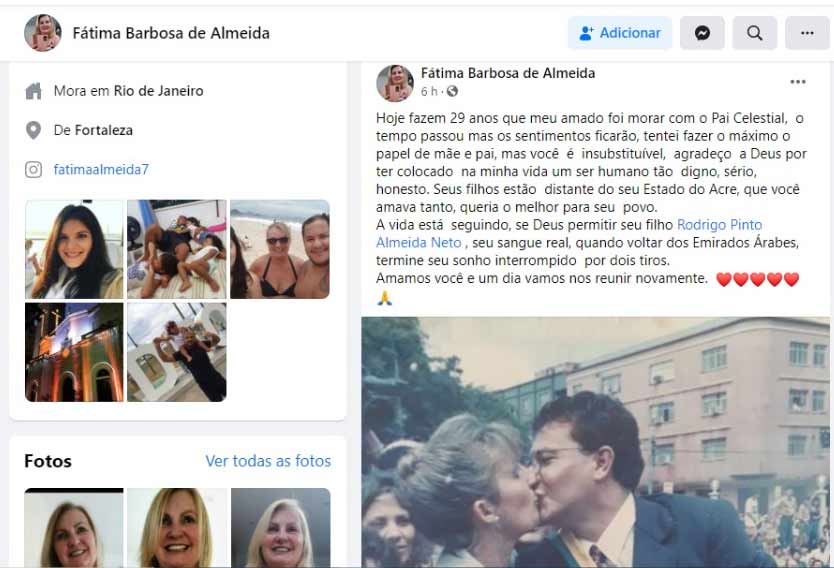Click the location pin icon beside De Fortaleza
This screenshot has height=568, width=834.
click(34, 130)
